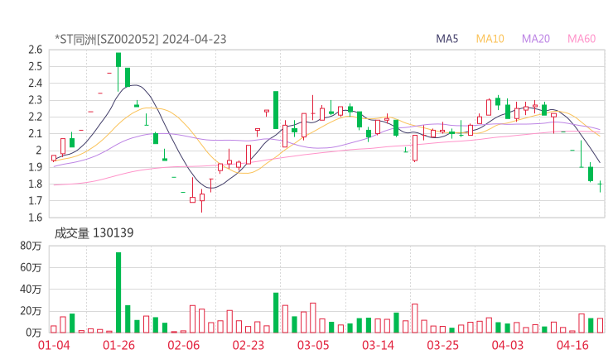
Task: Click the tall green candlestick reaching 2.35
Action: tap(276, 110)
